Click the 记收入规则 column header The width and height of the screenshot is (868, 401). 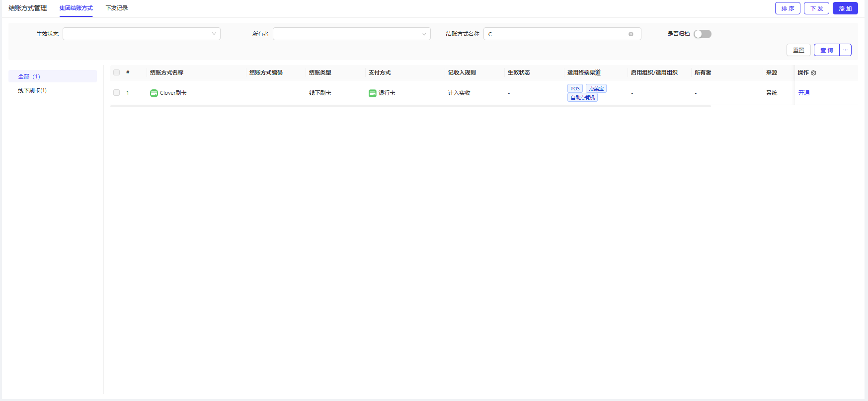462,72
